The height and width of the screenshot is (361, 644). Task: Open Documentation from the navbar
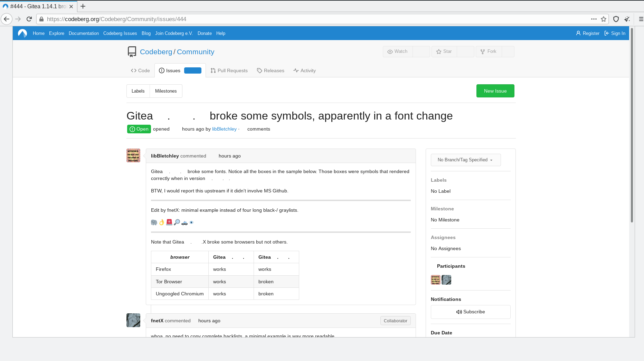click(x=84, y=34)
